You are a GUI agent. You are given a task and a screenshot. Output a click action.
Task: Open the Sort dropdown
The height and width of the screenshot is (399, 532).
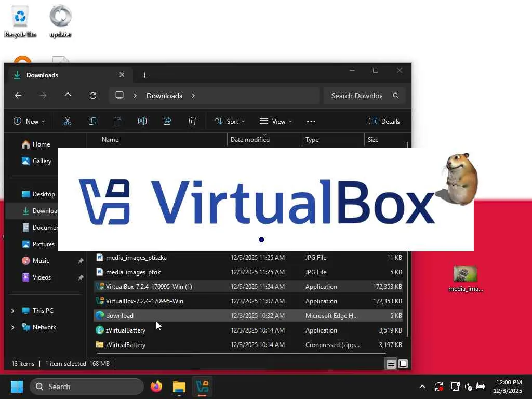click(230, 121)
